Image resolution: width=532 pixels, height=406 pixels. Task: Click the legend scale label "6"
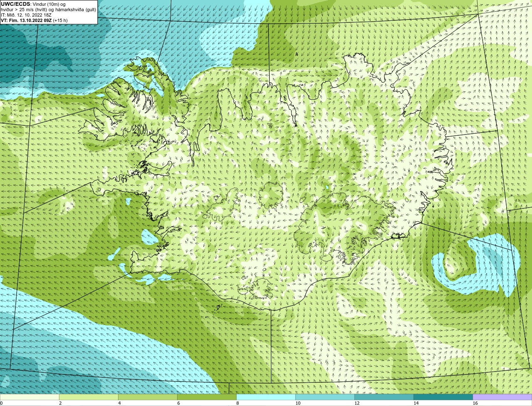pos(179,403)
